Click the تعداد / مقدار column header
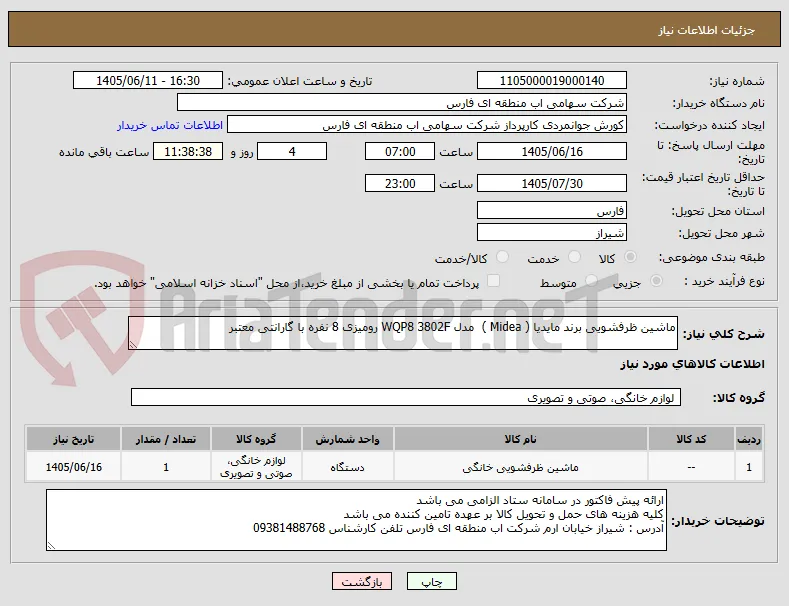Screen dimensions: 789x606 (x=166, y=439)
